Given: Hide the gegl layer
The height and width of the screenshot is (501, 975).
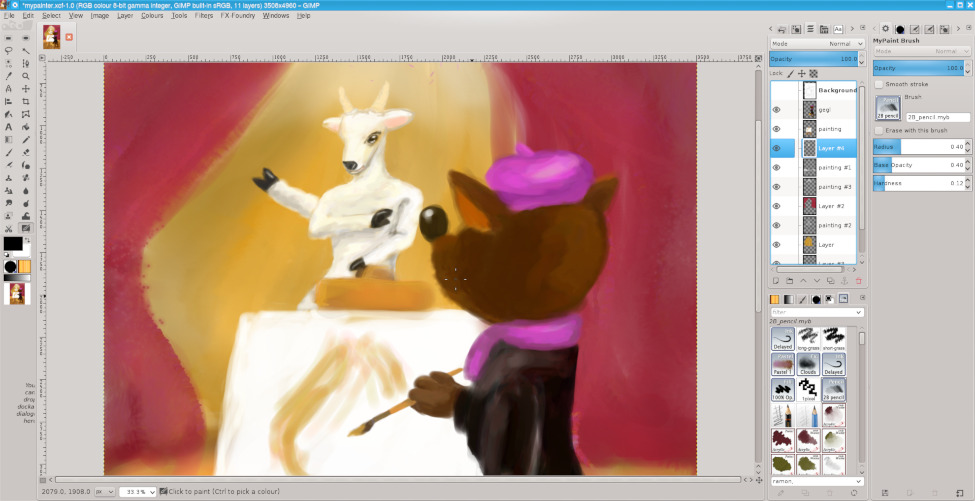Looking at the screenshot, I should click(x=777, y=109).
